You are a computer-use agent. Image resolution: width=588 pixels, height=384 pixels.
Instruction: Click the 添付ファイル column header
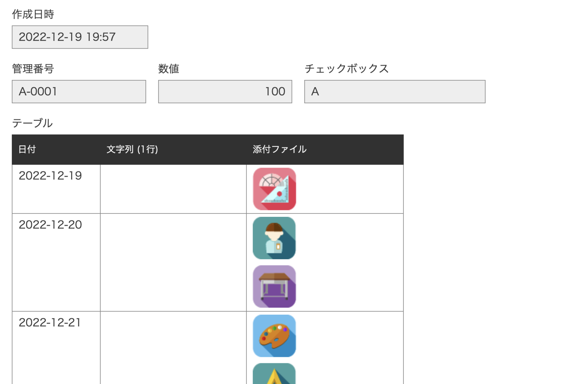(278, 149)
